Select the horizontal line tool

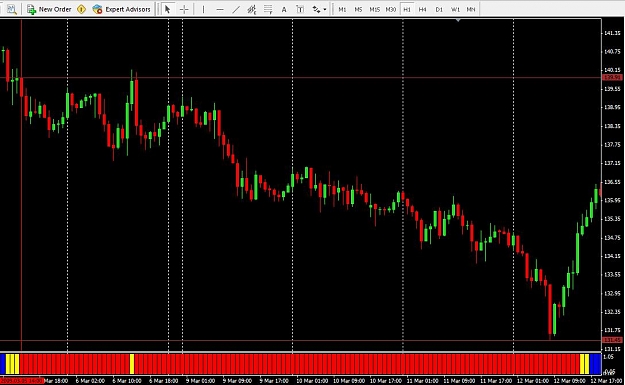(220, 9)
